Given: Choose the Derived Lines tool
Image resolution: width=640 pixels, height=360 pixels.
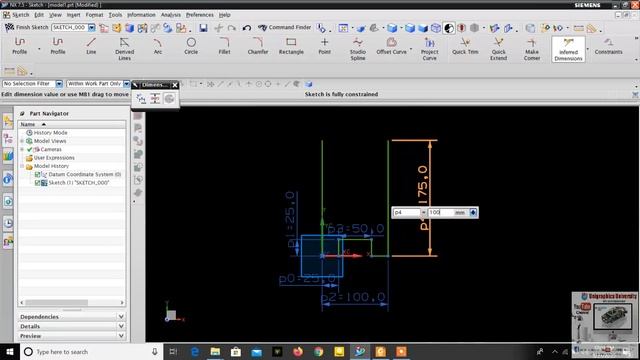Looking at the screenshot, I should pos(124,49).
